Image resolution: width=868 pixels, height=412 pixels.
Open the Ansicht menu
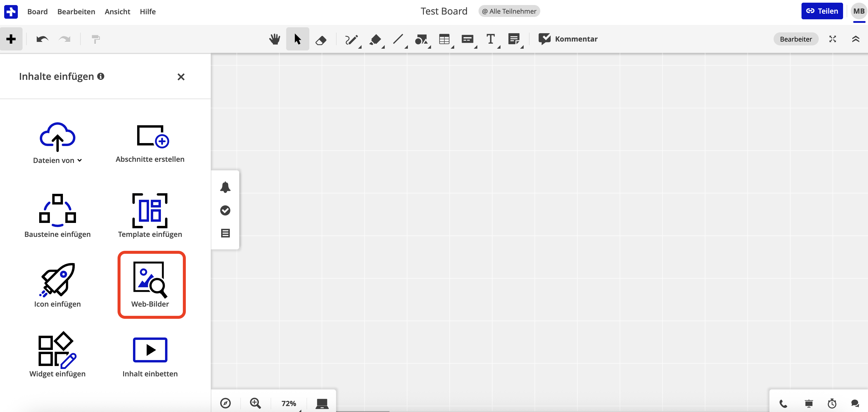click(117, 12)
